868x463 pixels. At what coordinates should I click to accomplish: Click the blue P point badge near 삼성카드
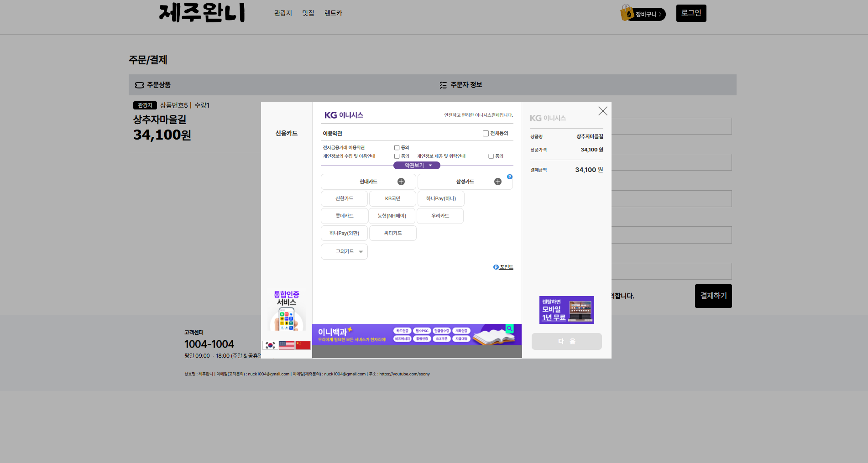click(x=510, y=177)
